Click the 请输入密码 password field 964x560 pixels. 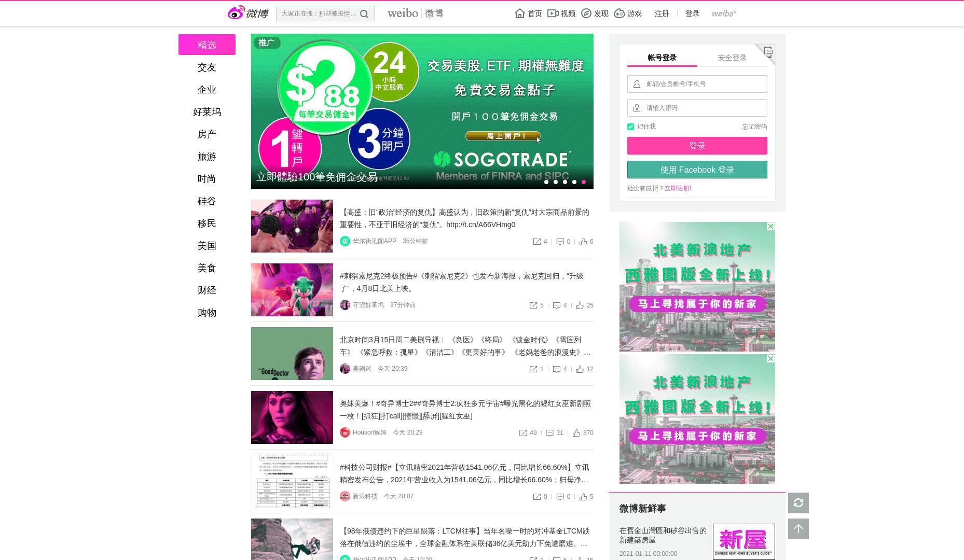[x=697, y=108]
